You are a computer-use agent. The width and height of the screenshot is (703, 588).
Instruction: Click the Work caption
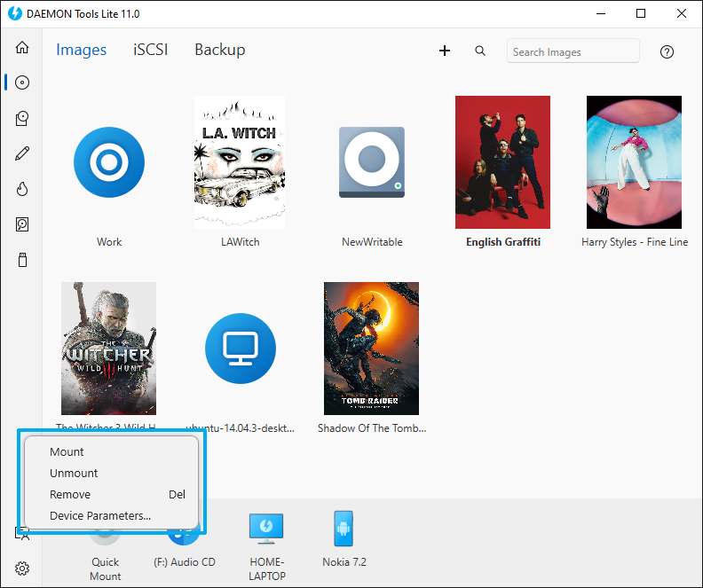109,242
